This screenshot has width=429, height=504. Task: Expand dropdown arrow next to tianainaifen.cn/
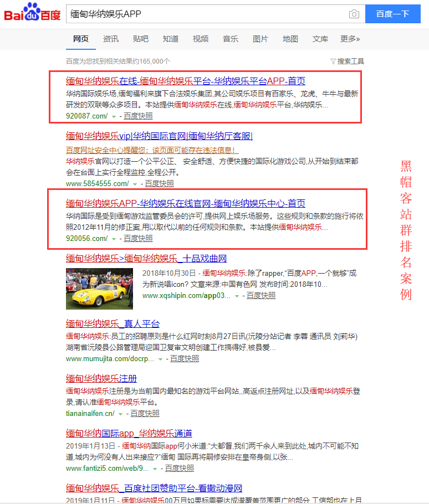[121, 414]
